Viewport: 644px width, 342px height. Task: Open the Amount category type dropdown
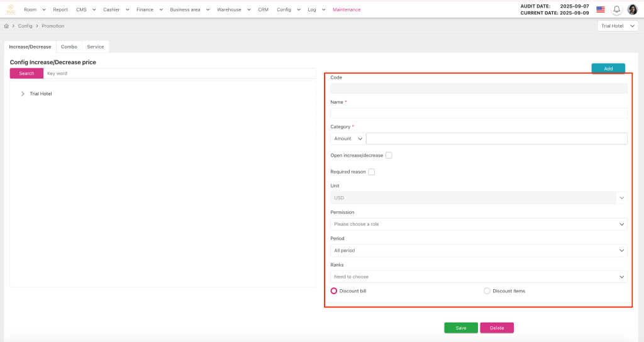point(348,138)
